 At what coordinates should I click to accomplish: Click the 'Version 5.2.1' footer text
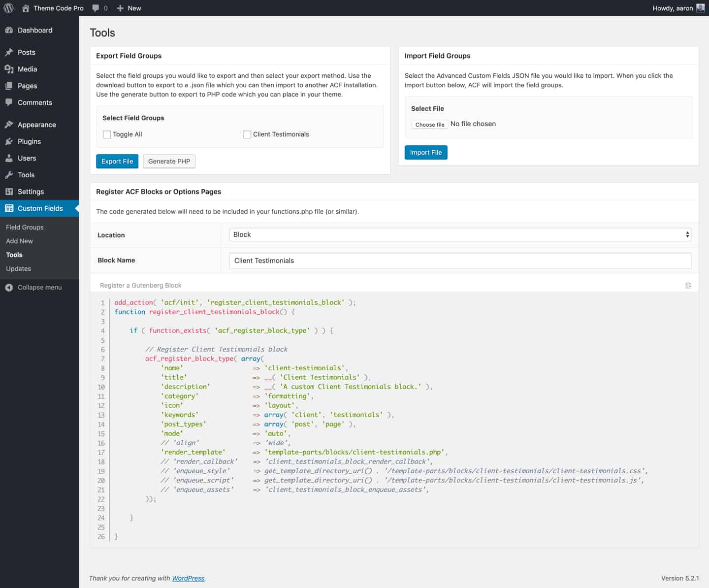point(680,578)
